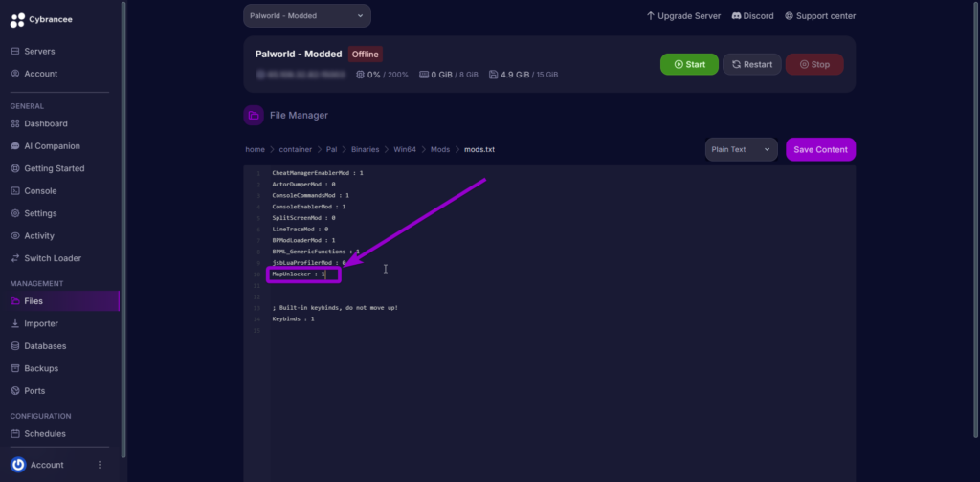Open account options three-dot menu

(100, 465)
